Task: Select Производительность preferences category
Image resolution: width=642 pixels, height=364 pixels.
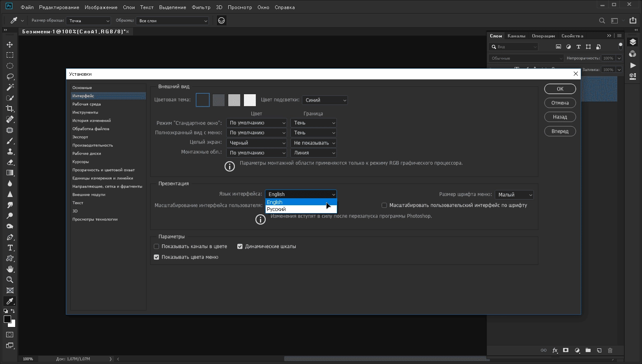Action: (x=108, y=145)
